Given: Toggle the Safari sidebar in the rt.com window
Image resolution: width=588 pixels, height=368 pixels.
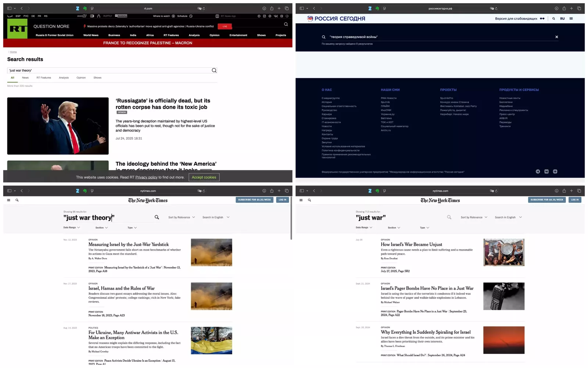Looking at the screenshot, I should point(9,8).
